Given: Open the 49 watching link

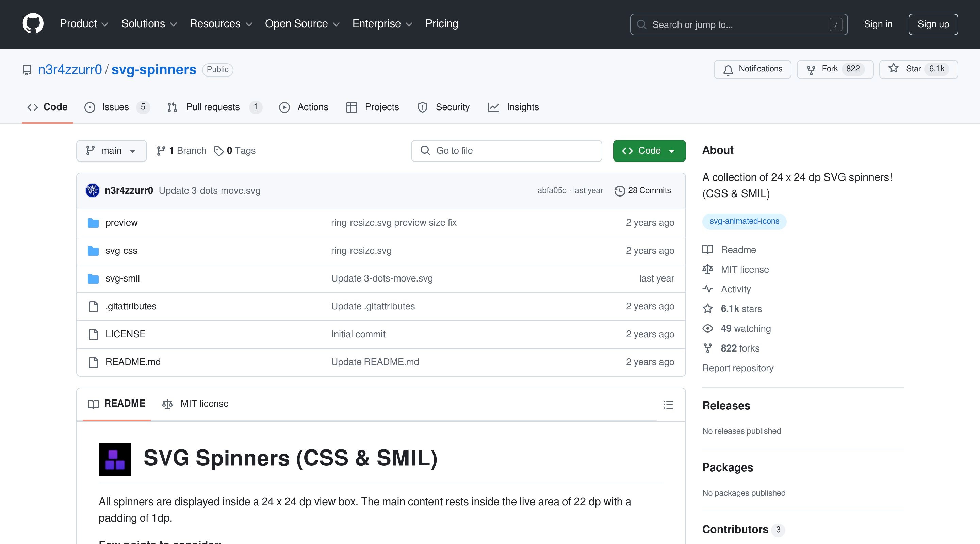Looking at the screenshot, I should tap(745, 328).
